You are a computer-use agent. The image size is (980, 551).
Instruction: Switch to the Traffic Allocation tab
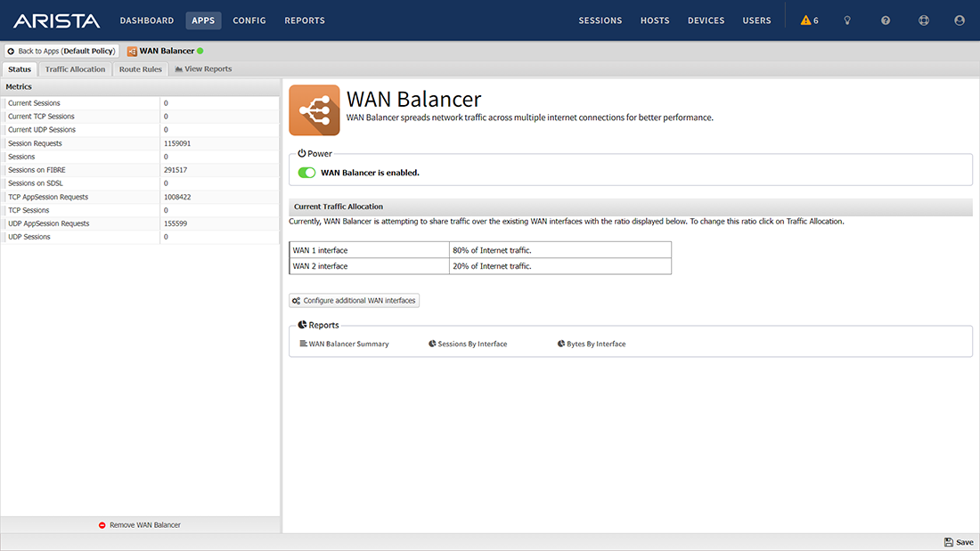[x=75, y=69]
